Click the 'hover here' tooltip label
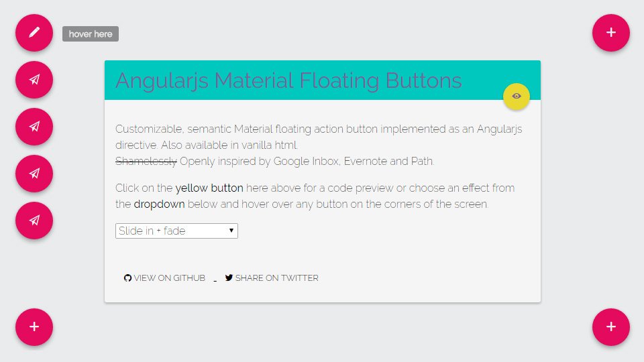This screenshot has width=644, height=362. (x=91, y=34)
